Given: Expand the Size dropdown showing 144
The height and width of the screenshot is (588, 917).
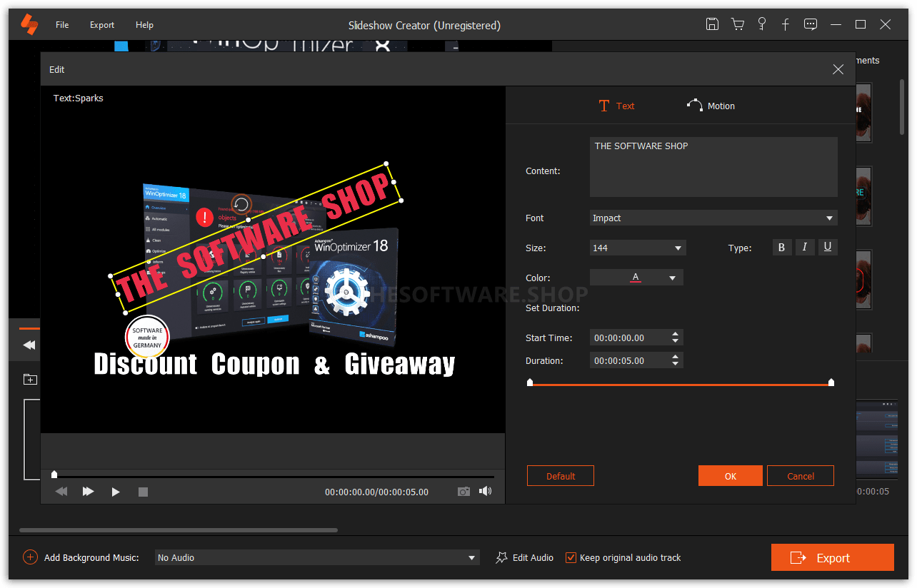Looking at the screenshot, I should [x=637, y=248].
